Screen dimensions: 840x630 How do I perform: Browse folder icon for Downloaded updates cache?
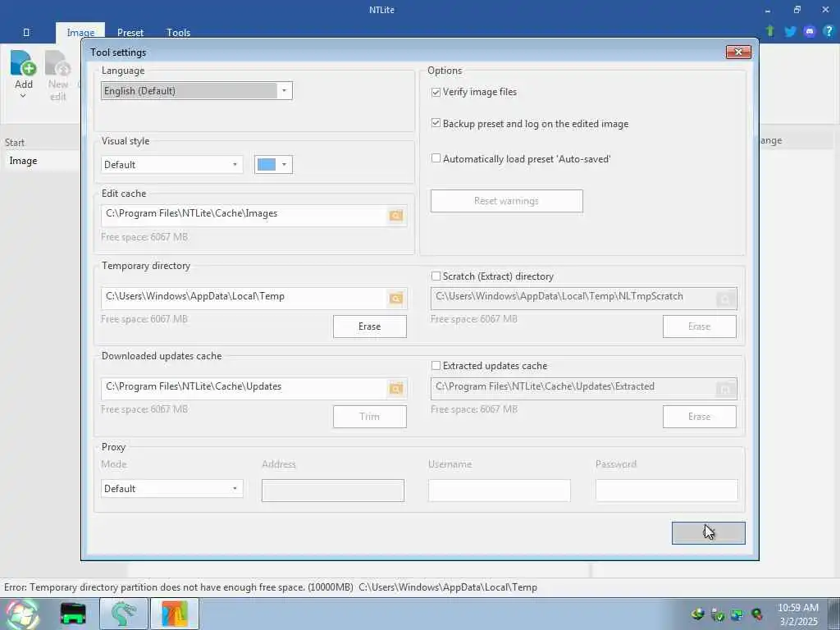[x=396, y=388]
